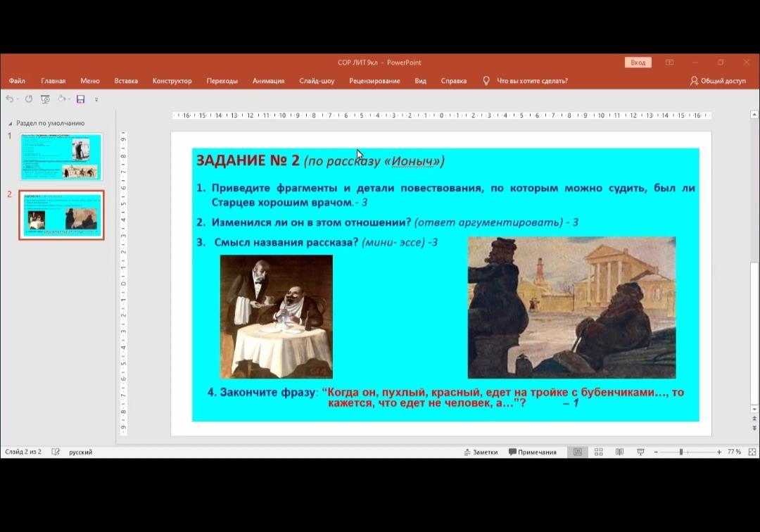This screenshot has height=532, width=760.
Task: Click the horizontal ruler above the slide
Action: 441,115
